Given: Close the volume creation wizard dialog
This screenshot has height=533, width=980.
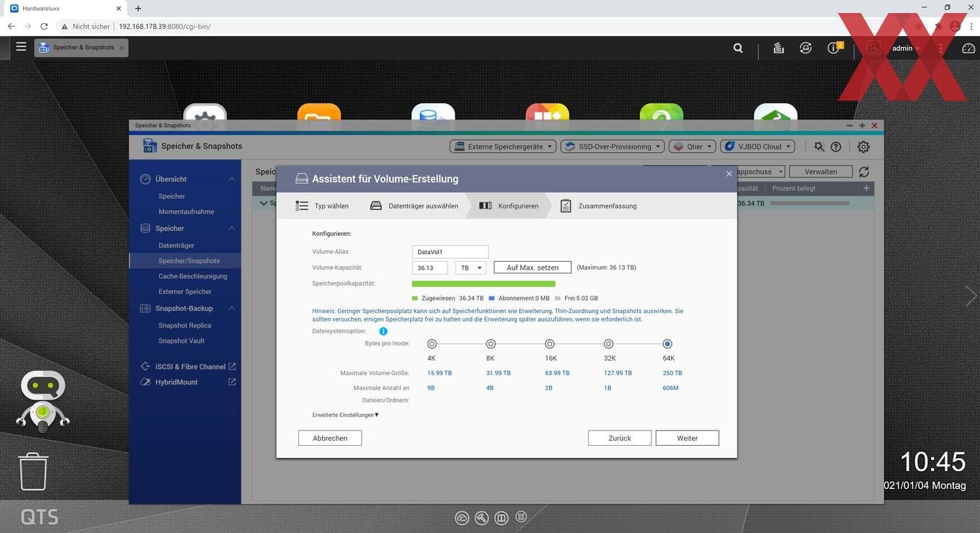Looking at the screenshot, I should 729,174.
